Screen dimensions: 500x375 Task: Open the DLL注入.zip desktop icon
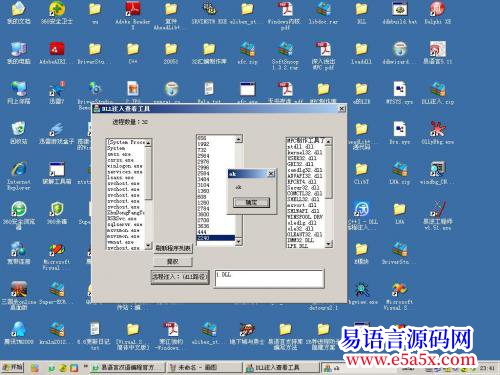point(437,93)
